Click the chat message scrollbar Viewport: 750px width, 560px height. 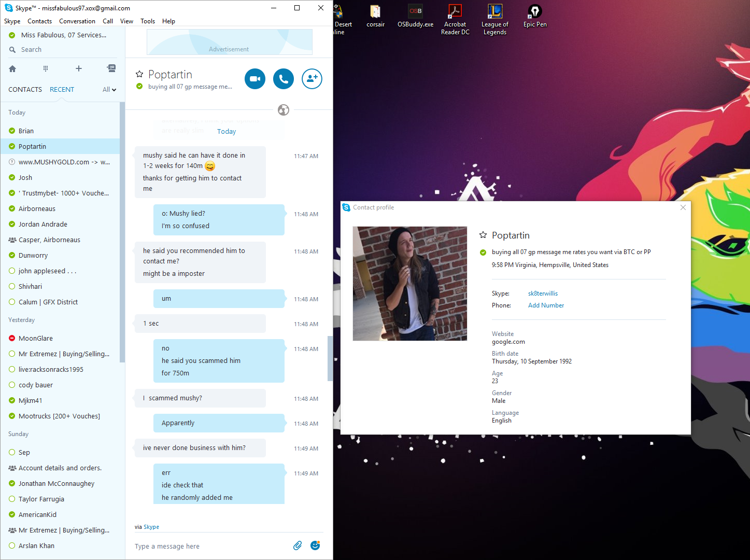330,359
